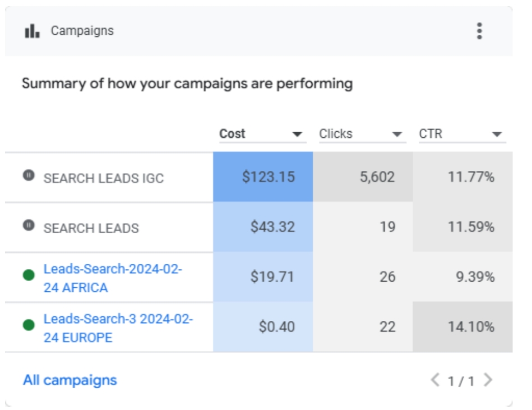Click the summary heading about campaign performance
This screenshot has height=410, width=532.
click(x=187, y=84)
